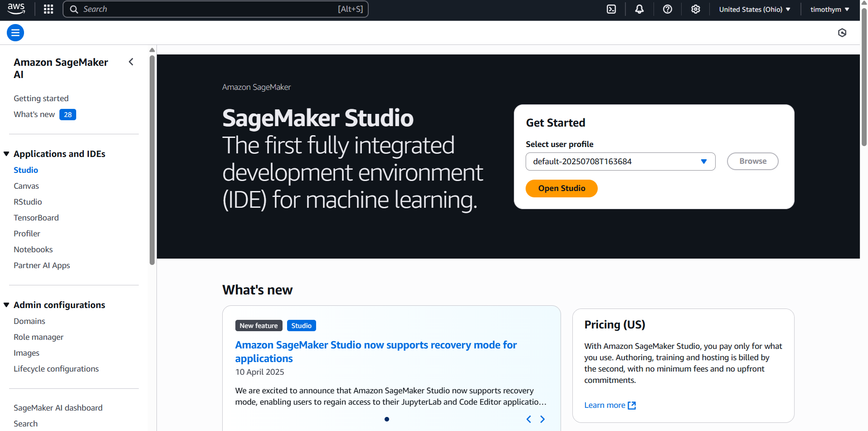Click the New feature tag
This screenshot has width=868, height=431.
[x=259, y=326]
